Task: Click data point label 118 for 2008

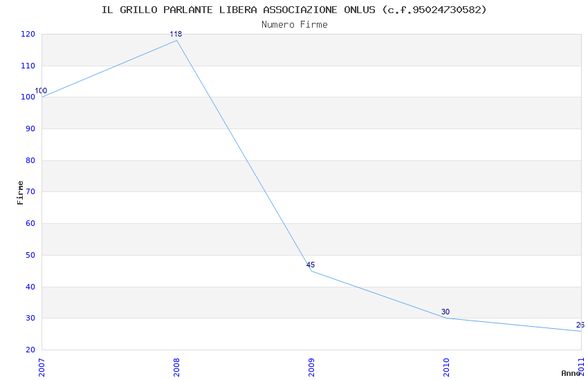Action: (x=176, y=34)
